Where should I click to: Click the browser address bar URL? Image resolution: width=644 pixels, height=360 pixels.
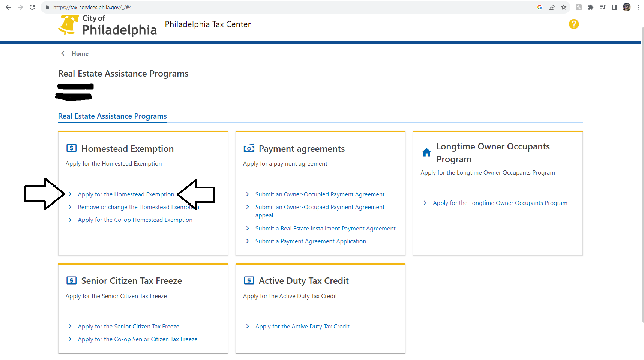92,7
